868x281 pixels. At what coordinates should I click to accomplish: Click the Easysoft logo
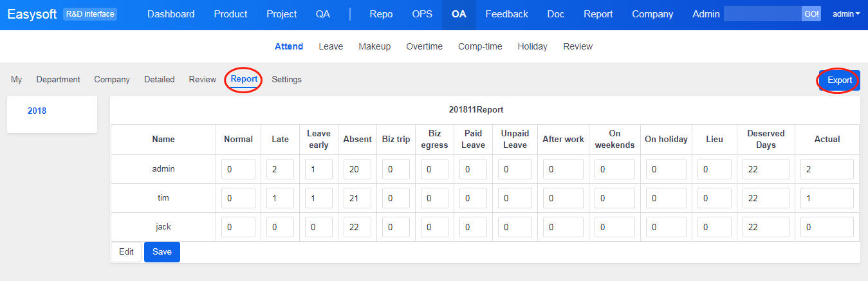pyautogui.click(x=32, y=14)
